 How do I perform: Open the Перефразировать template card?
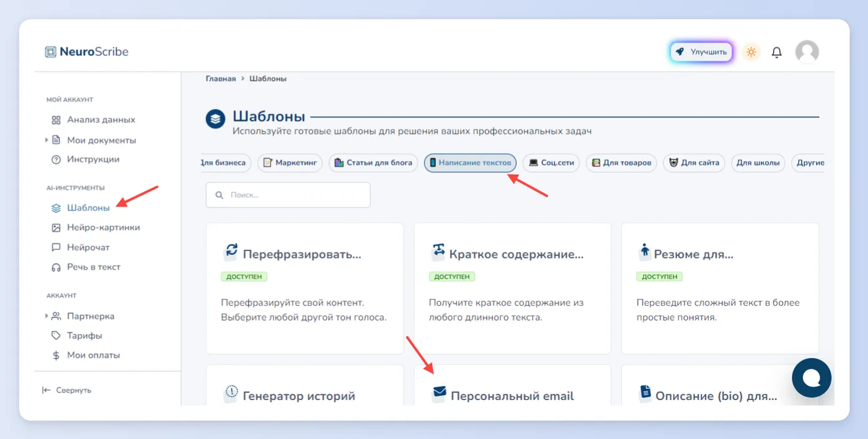pyautogui.click(x=305, y=288)
